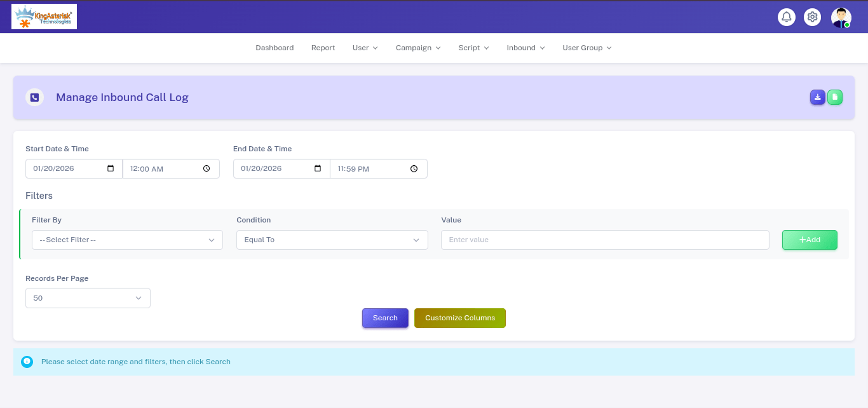Open the start time clock picker icon
868x408 pixels.
tap(207, 168)
